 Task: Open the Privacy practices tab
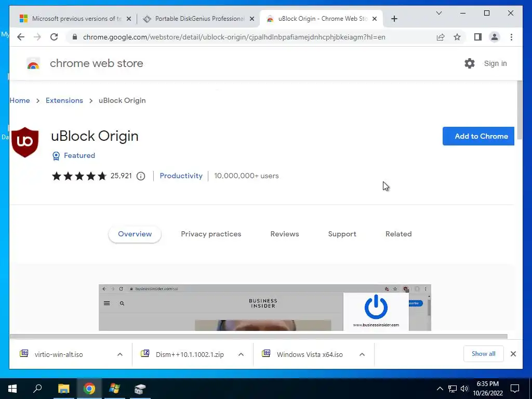tap(211, 234)
